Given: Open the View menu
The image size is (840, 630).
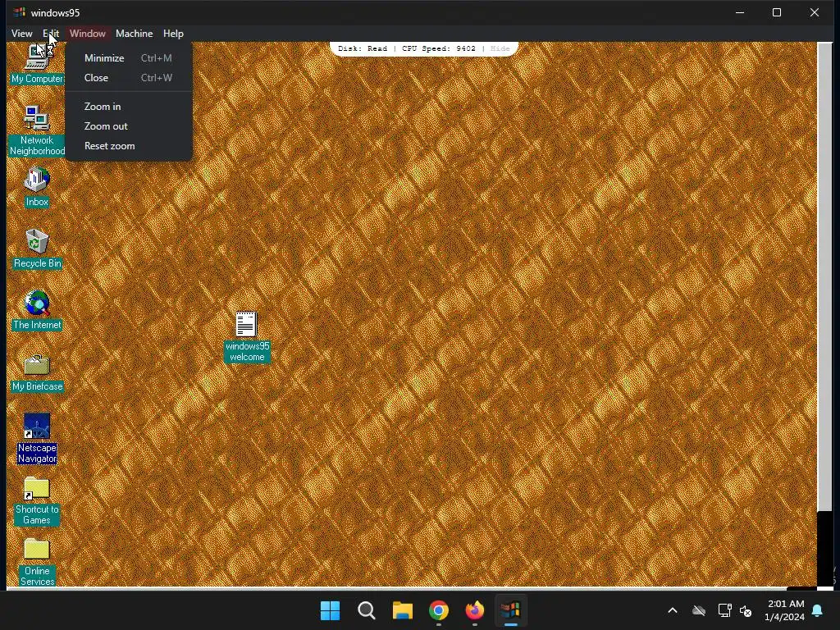Looking at the screenshot, I should tap(22, 33).
